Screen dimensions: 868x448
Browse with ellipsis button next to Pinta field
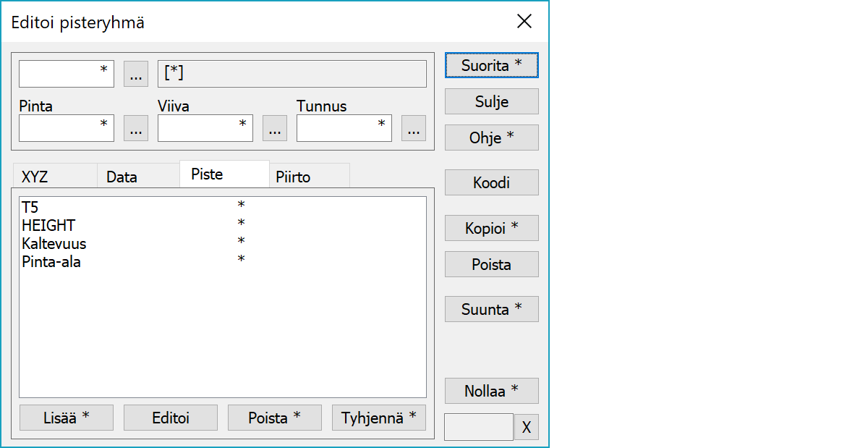(136, 129)
